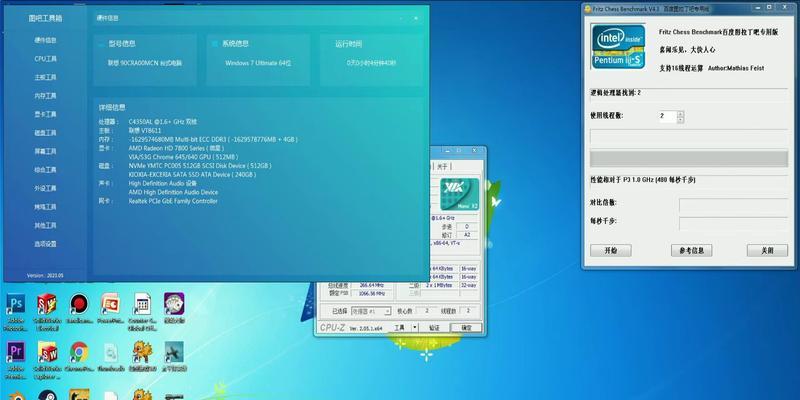Click the AMD High Definition Audio Device line
800x400 pixels.
(x=173, y=192)
